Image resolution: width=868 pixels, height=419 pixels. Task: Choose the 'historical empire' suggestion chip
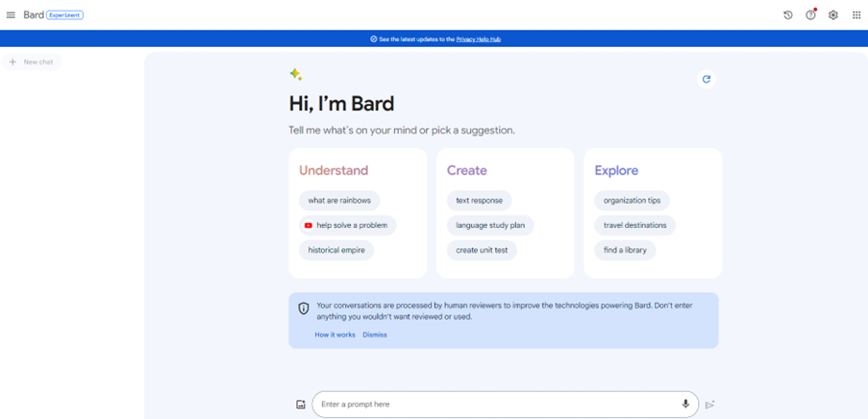coord(336,250)
